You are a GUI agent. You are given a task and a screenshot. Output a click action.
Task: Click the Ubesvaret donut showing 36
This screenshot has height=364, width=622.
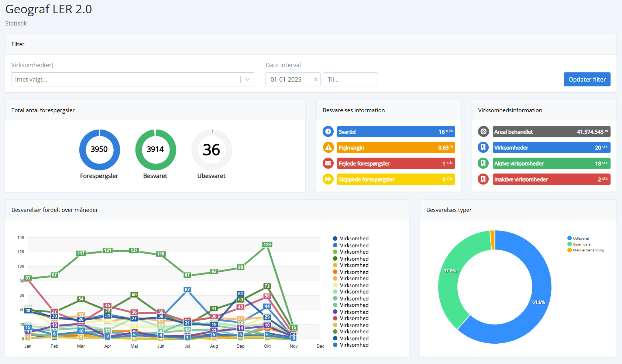[212, 150]
